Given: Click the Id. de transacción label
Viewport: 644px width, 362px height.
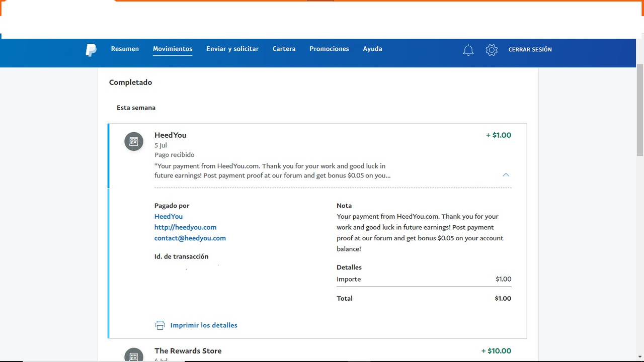Looking at the screenshot, I should click(181, 256).
